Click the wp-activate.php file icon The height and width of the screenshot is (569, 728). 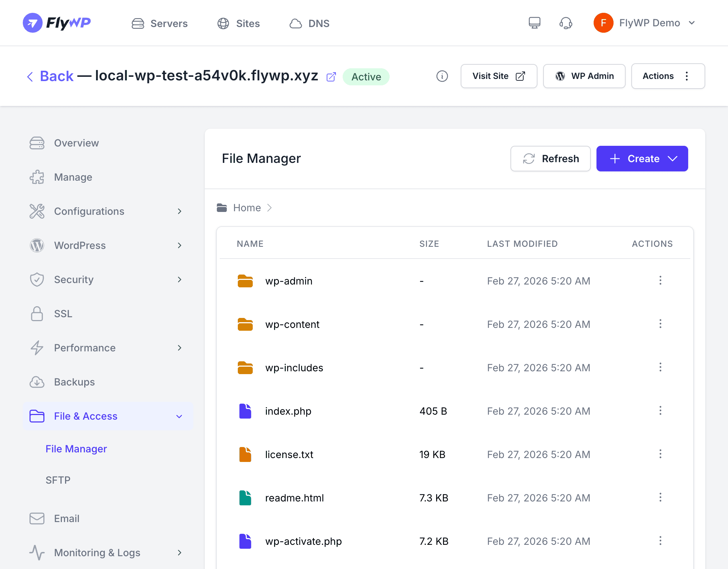[245, 541]
